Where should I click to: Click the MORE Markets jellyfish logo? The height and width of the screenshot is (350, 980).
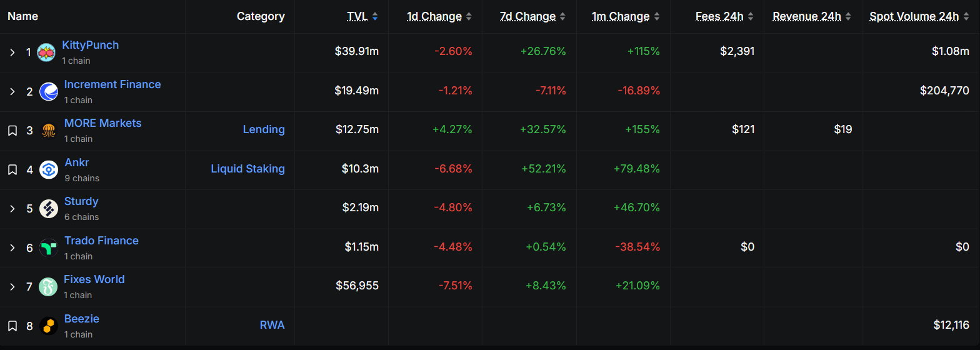pyautogui.click(x=49, y=131)
